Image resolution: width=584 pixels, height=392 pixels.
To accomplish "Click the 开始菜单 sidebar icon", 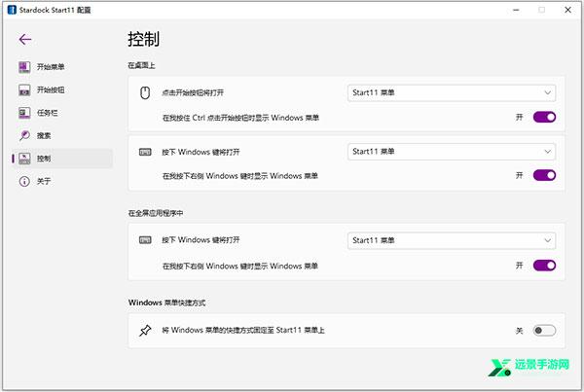I will [24, 67].
